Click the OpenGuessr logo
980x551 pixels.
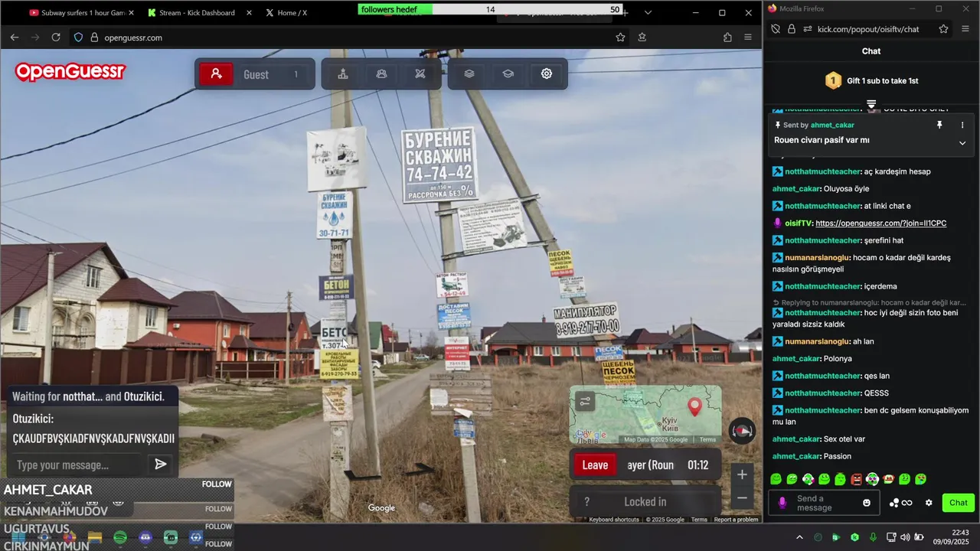click(x=70, y=72)
